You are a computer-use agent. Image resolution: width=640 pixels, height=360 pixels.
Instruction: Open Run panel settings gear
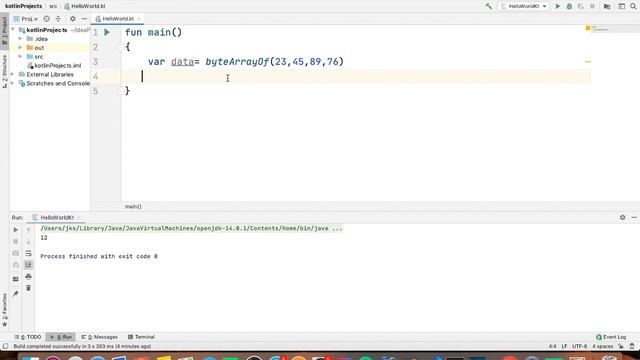click(x=622, y=218)
